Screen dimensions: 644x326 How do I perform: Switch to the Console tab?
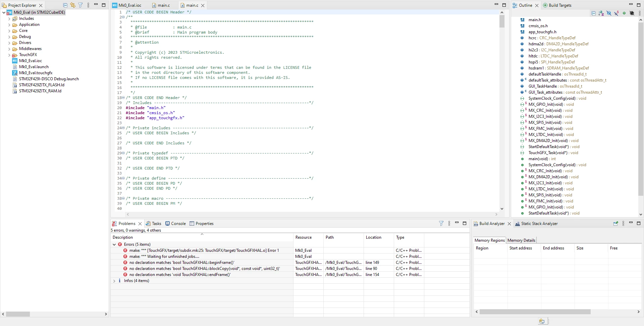175,224
